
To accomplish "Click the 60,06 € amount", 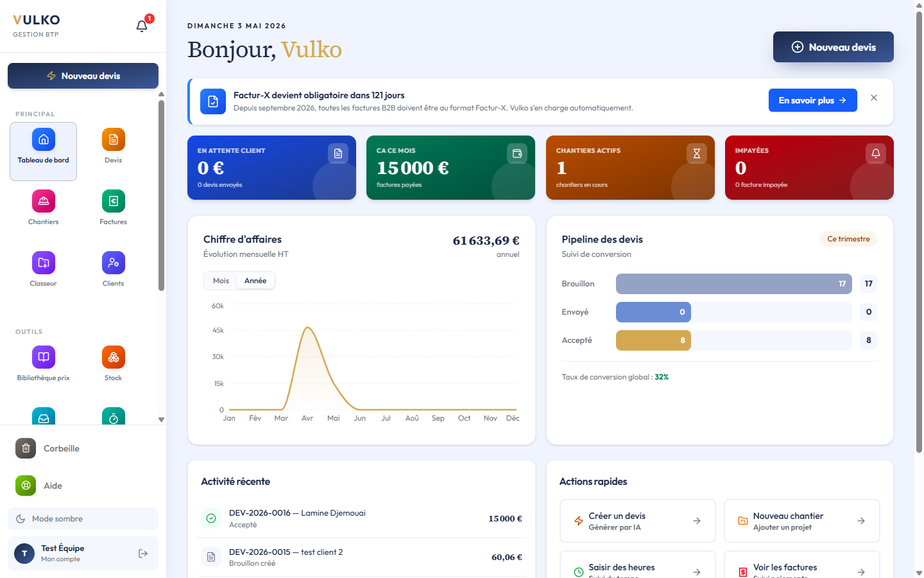I will point(507,557).
